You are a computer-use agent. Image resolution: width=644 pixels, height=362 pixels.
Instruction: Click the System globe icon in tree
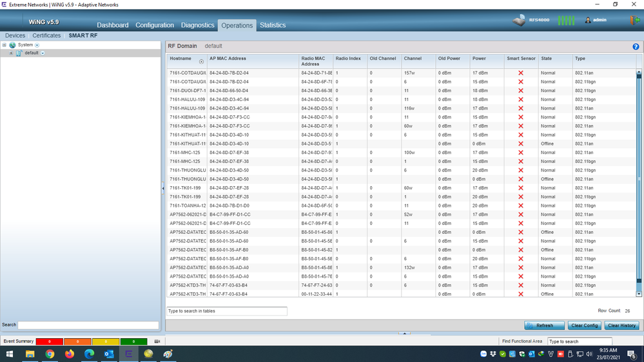pyautogui.click(x=12, y=45)
